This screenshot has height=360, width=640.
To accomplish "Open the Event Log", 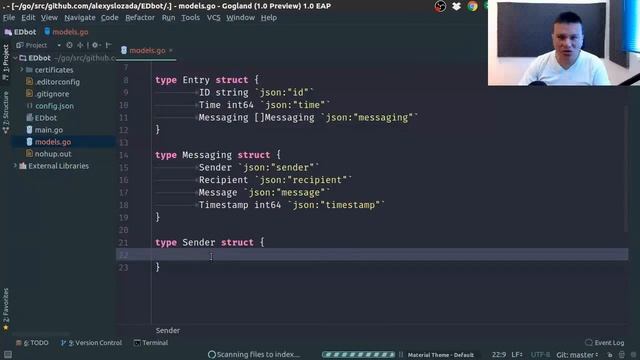I will [x=604, y=342].
